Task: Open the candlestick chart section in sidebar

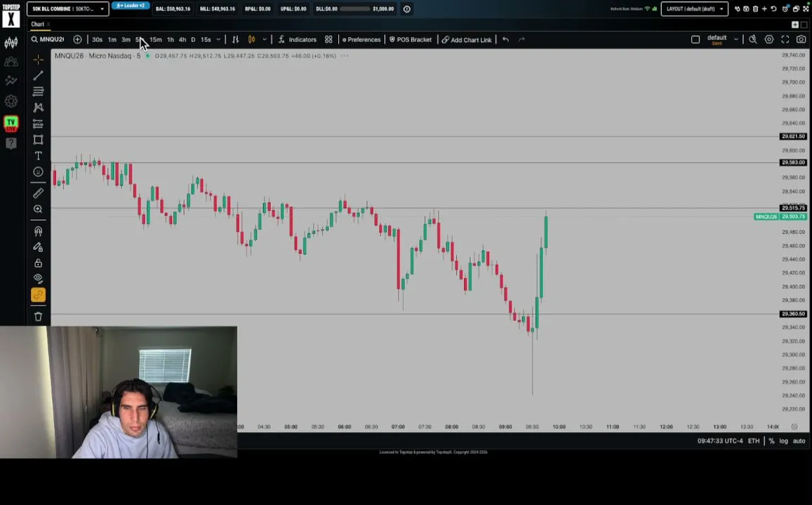Action: tap(11, 43)
